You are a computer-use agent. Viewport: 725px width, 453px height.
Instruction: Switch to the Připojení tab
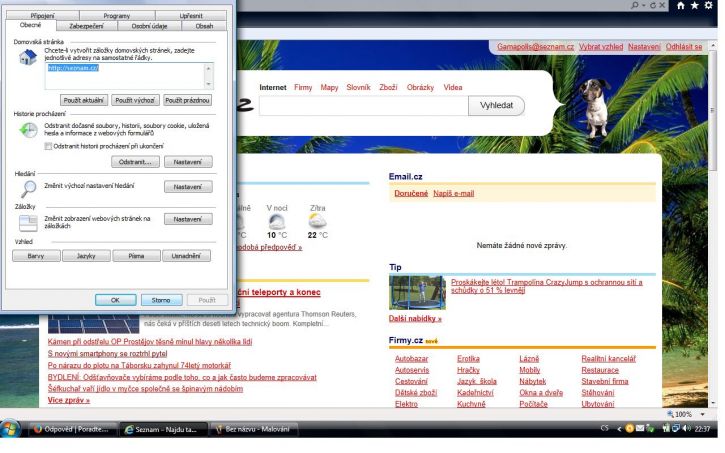pos(43,16)
